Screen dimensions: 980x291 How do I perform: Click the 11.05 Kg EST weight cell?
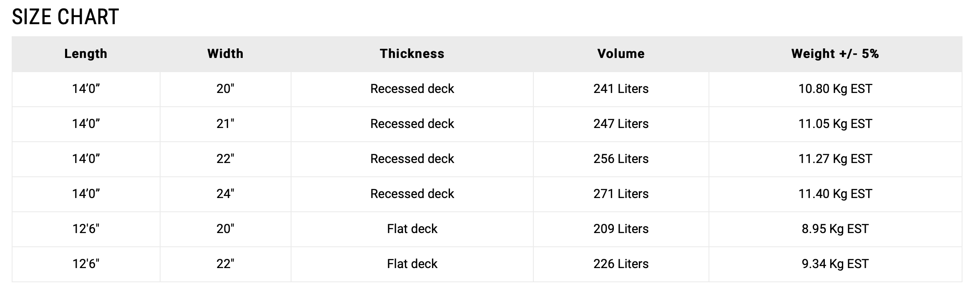[x=835, y=124]
